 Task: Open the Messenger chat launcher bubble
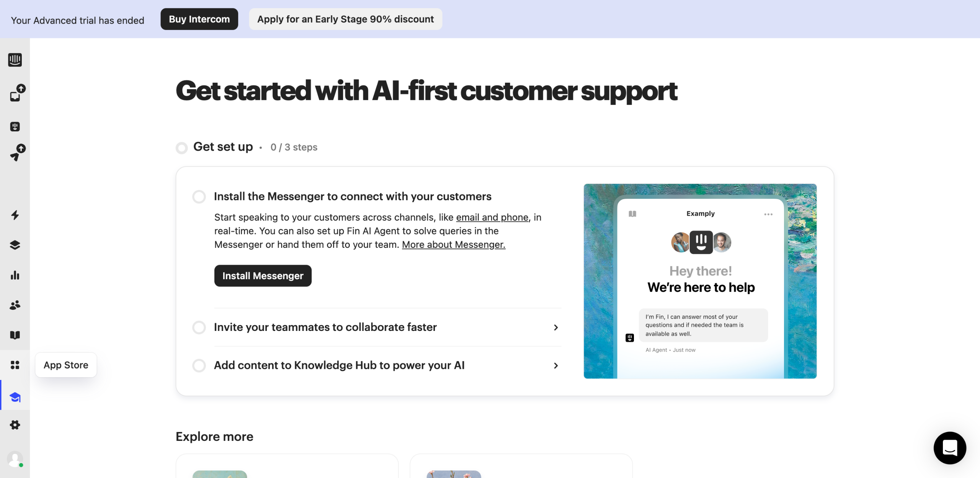point(949,448)
